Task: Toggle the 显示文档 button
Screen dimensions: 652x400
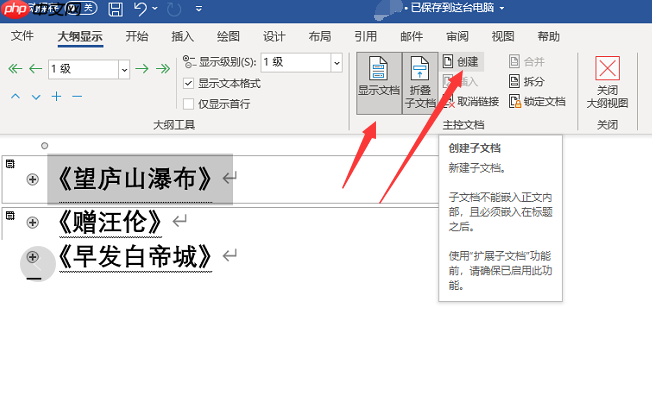Action: tap(379, 83)
